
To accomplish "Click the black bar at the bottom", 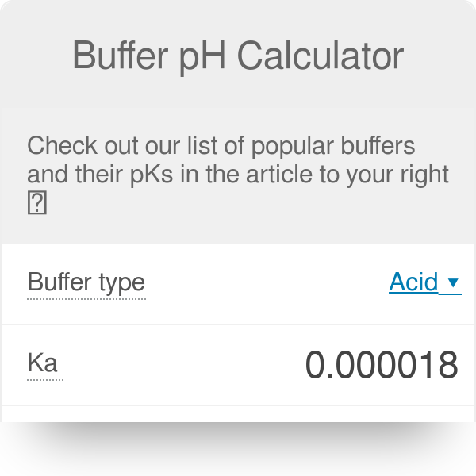I will pyautogui.click(x=238, y=449).
